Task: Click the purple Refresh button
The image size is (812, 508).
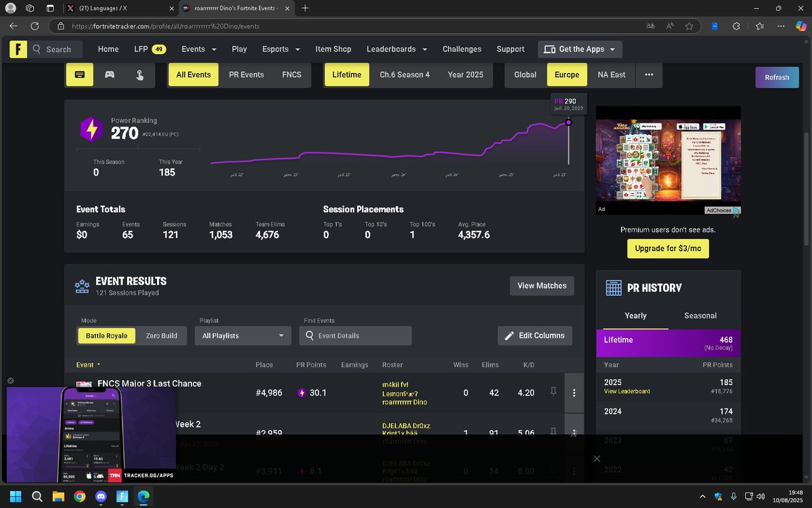Action: [777, 77]
